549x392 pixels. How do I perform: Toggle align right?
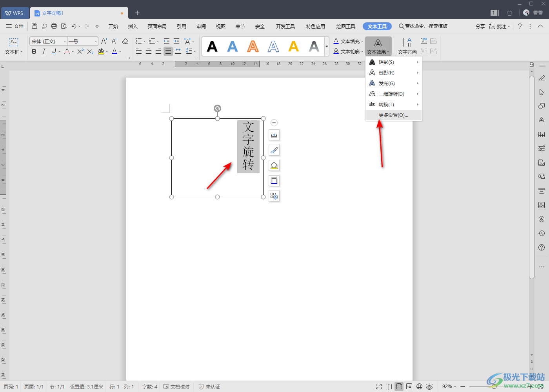[x=158, y=51]
